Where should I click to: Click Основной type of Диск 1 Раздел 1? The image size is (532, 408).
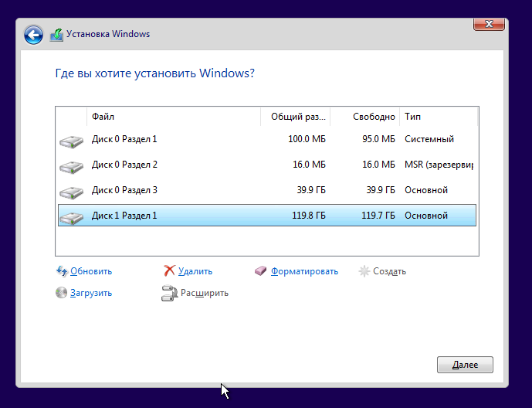(426, 216)
